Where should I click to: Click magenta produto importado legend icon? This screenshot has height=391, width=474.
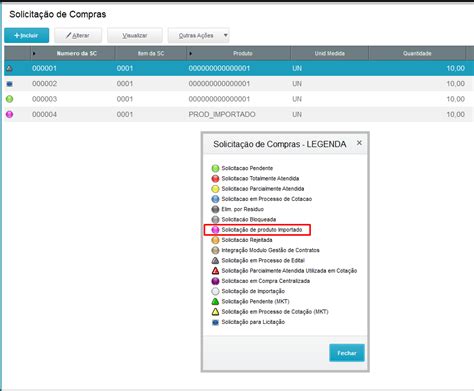click(x=215, y=230)
